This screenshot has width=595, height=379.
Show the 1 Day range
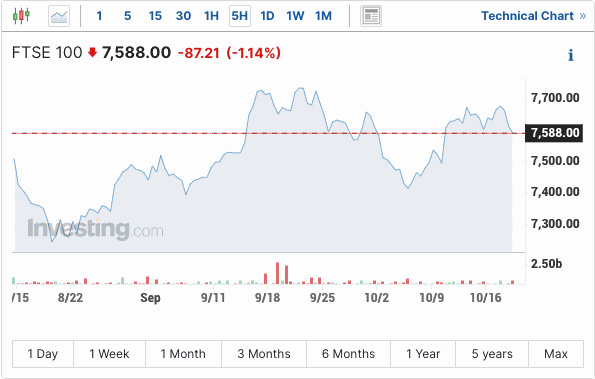point(43,354)
